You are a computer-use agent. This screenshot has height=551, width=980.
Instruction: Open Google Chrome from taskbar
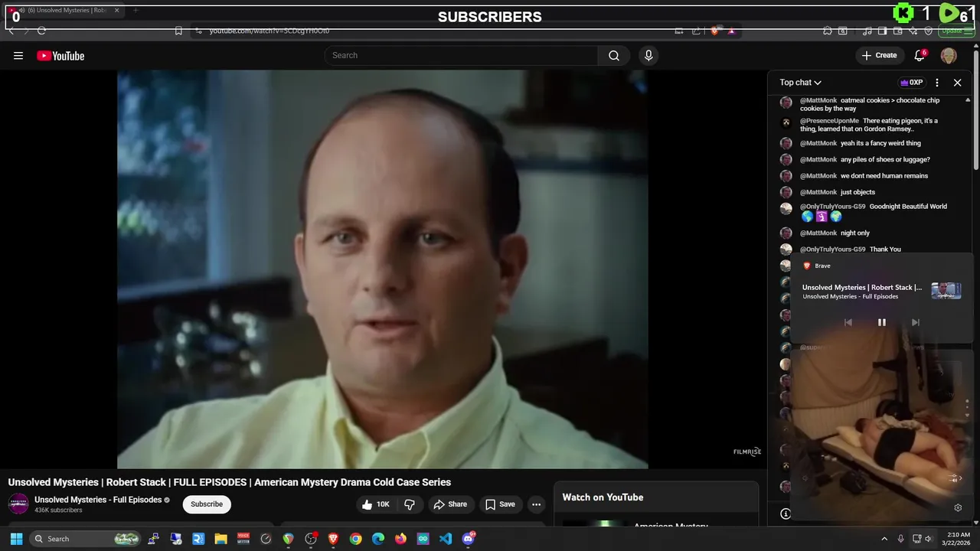coord(355,539)
